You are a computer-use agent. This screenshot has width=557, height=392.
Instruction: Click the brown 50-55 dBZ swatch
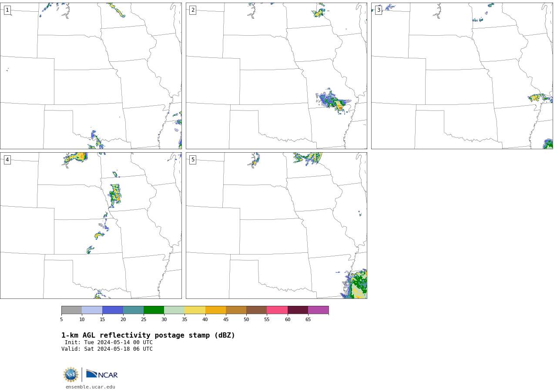256,310
